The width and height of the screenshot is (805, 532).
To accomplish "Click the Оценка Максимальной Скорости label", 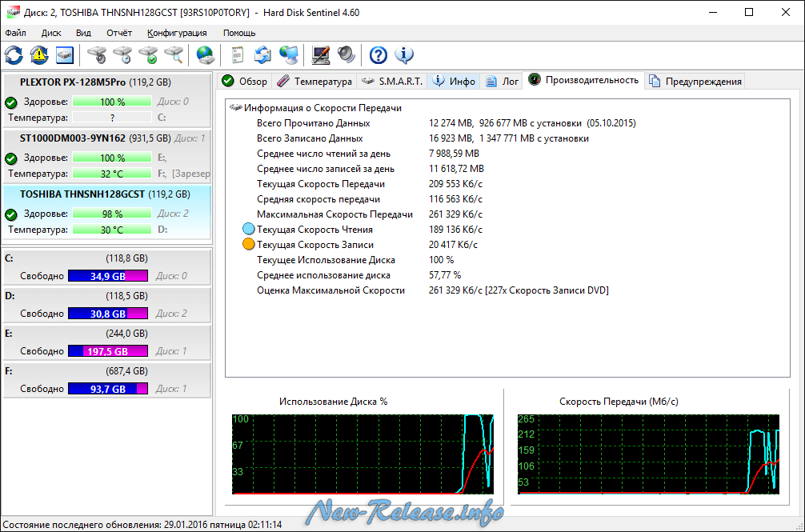I will (x=330, y=290).
